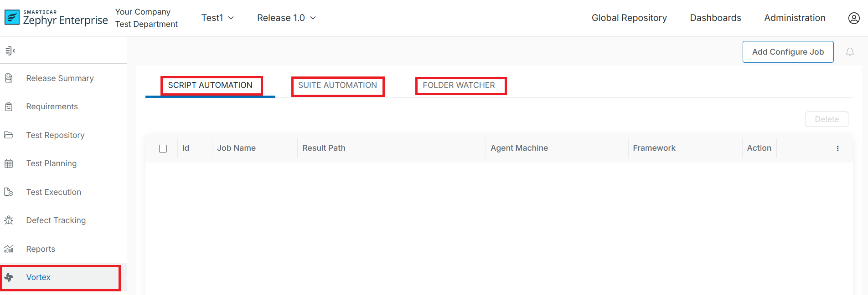Expand the Test1 project dropdown
Viewport: 868px width, 295px height.
coord(217,18)
